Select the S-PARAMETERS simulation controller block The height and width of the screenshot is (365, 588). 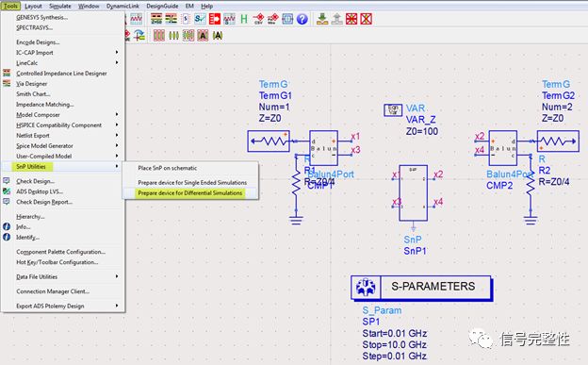tap(421, 288)
